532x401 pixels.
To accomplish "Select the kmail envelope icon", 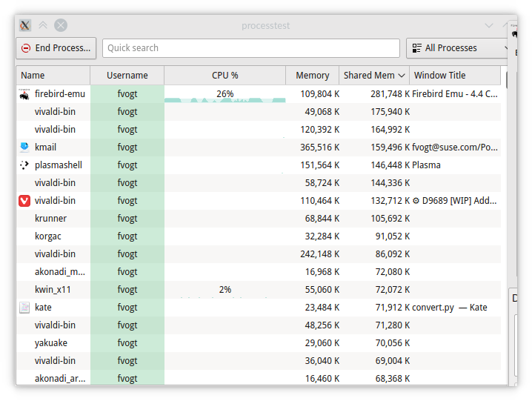I will pyautogui.click(x=24, y=147).
